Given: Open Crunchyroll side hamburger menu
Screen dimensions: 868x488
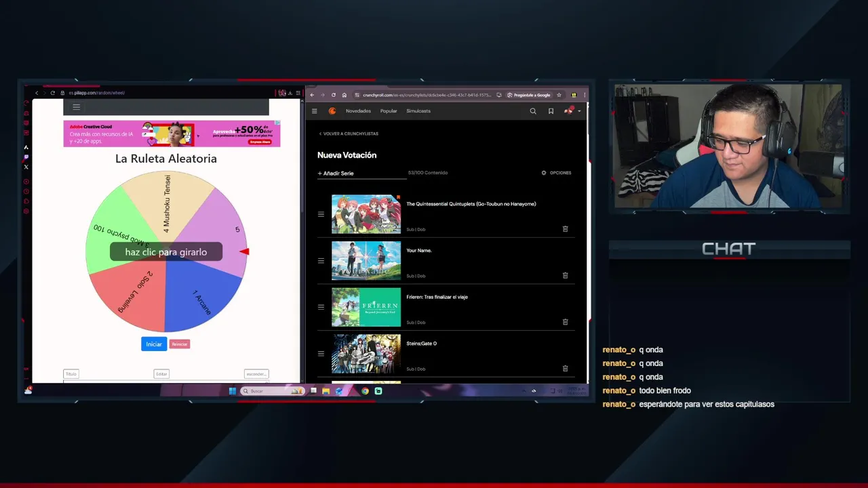Looking at the screenshot, I should (x=314, y=111).
